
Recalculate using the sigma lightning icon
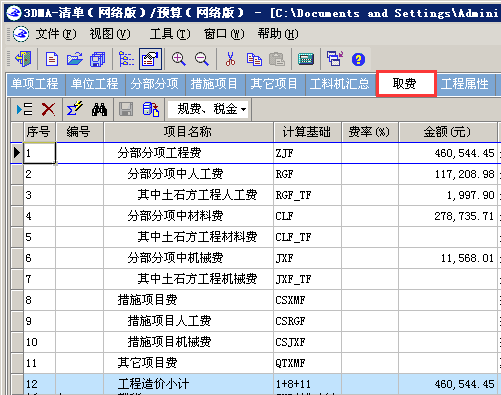click(74, 109)
